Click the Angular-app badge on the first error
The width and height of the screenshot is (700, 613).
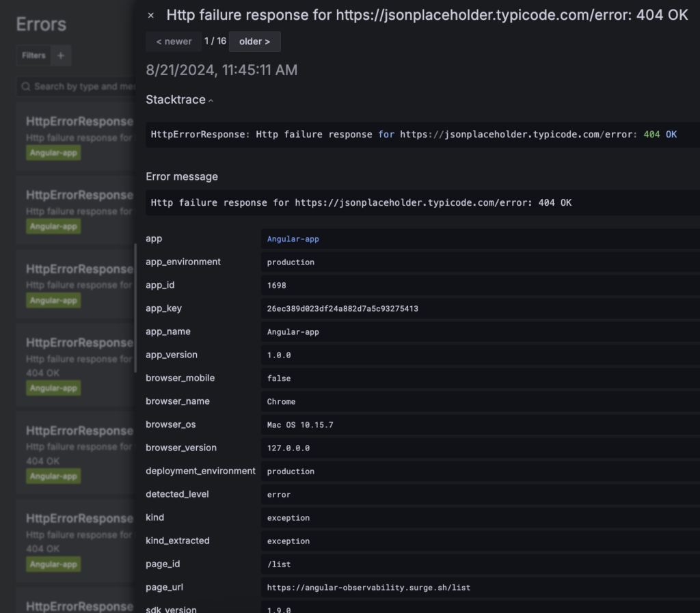click(x=53, y=152)
